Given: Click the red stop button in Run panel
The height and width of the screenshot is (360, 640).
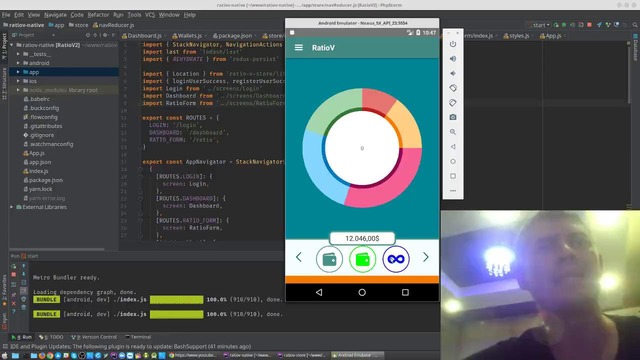Looking at the screenshot, I should click(13, 275).
